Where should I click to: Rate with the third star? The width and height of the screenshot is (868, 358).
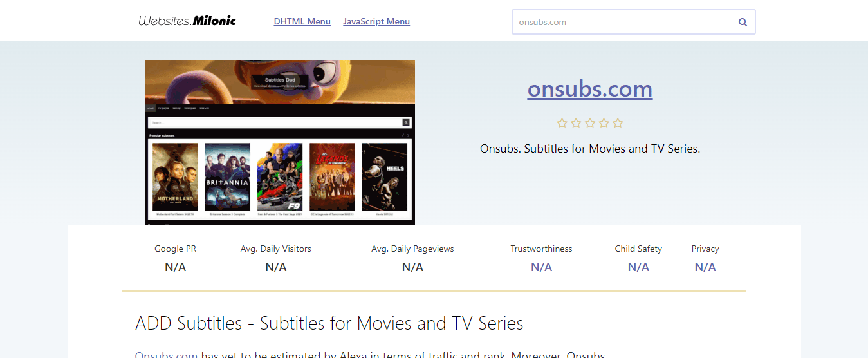[590, 123]
